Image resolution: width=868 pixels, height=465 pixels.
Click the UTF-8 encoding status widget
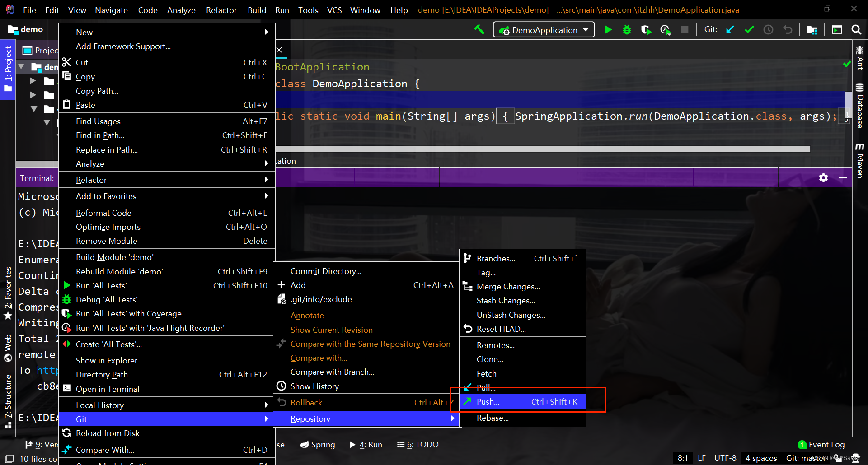click(725, 458)
